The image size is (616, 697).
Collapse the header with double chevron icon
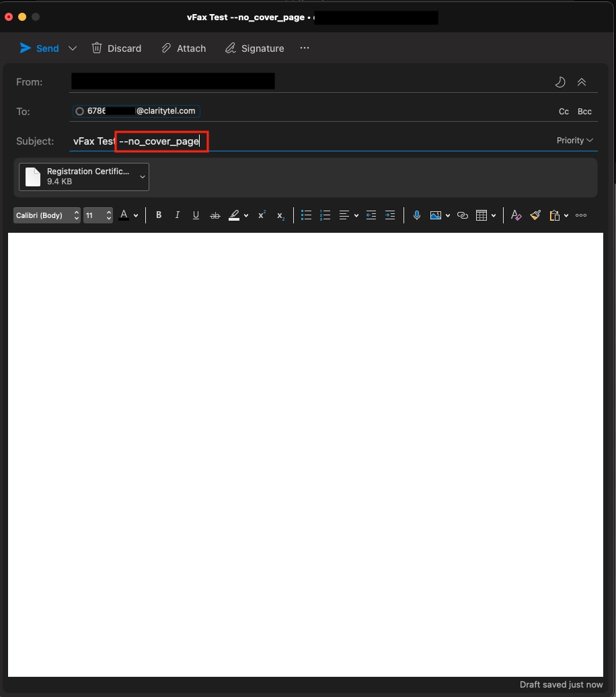pos(581,82)
